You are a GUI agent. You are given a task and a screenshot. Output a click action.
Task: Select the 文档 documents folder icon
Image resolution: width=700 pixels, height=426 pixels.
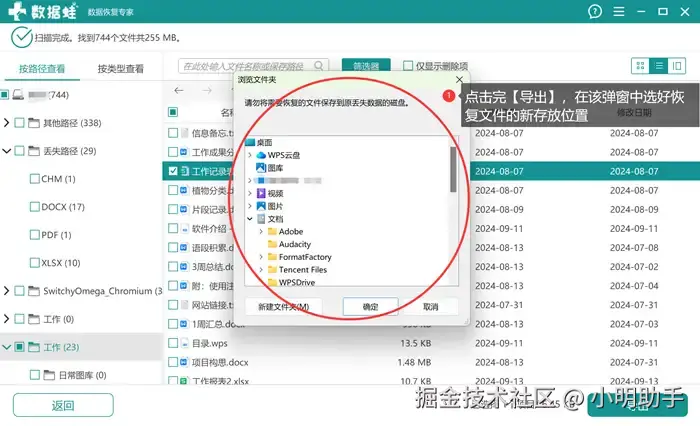(261, 219)
